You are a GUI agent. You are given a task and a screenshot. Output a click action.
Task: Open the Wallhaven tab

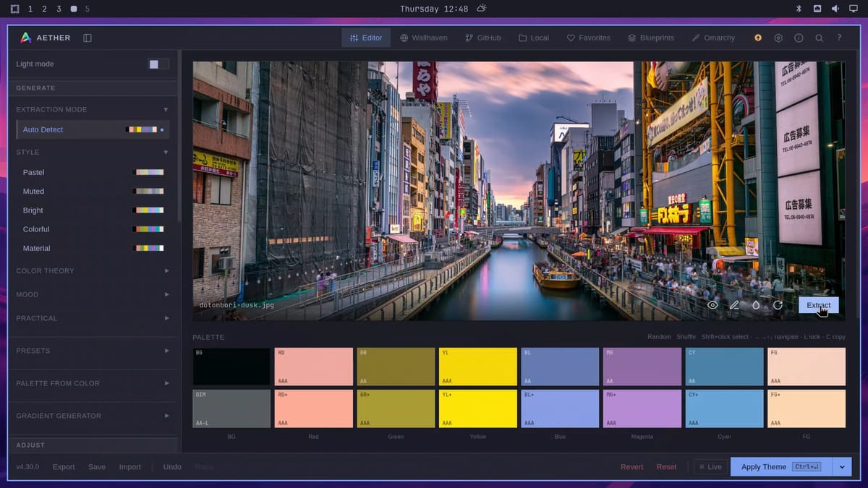pyautogui.click(x=424, y=38)
